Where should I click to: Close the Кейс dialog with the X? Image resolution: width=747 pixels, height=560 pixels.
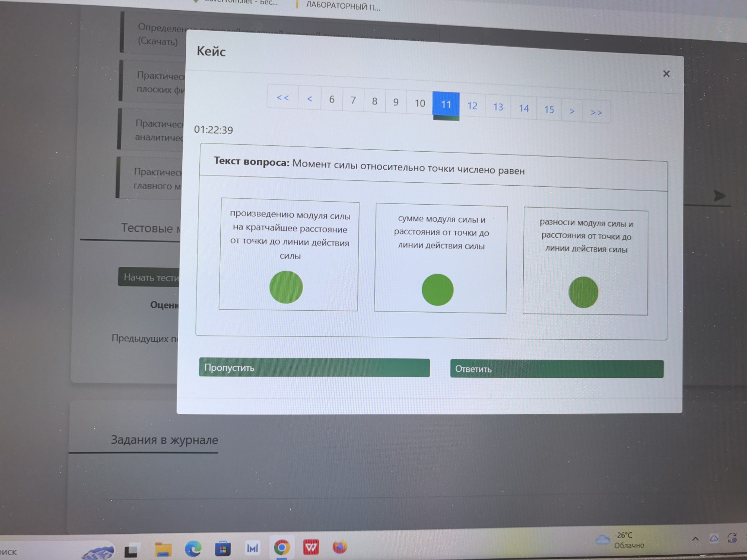tap(666, 74)
